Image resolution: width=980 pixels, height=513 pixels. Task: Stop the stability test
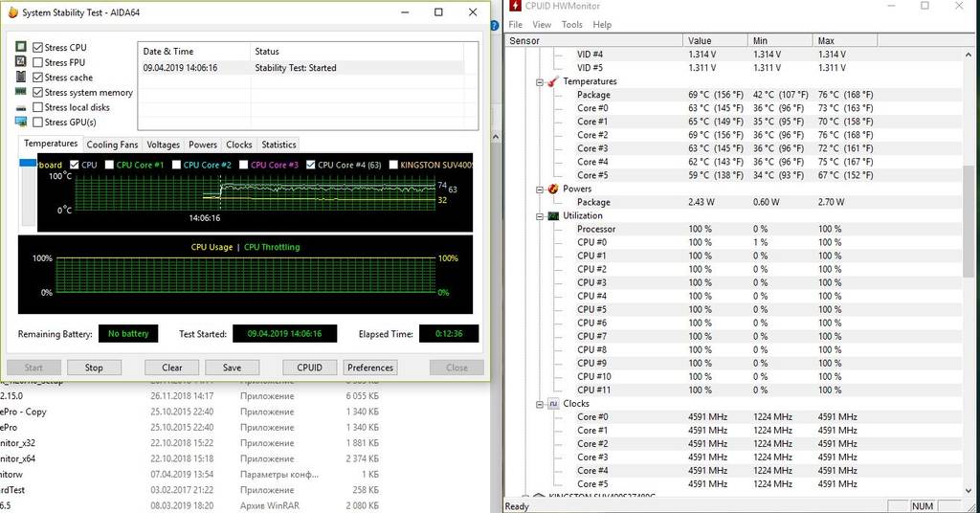pyautogui.click(x=94, y=368)
